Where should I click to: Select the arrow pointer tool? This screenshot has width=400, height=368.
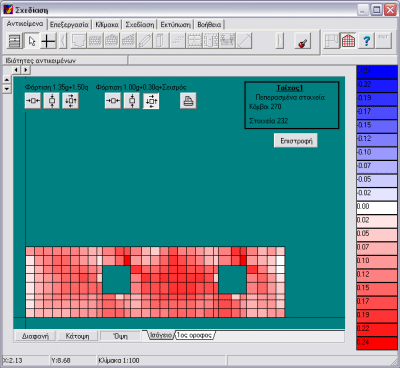32,41
